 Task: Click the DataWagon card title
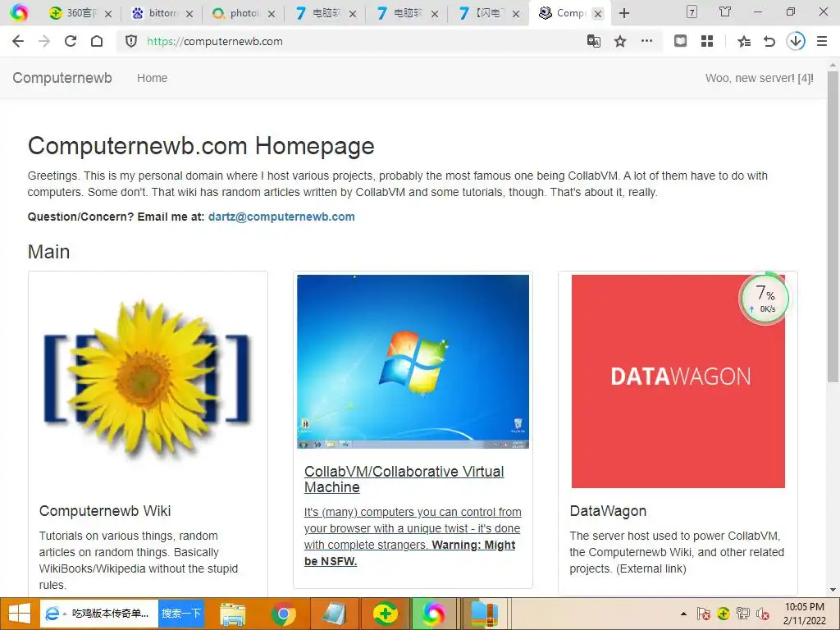click(608, 510)
